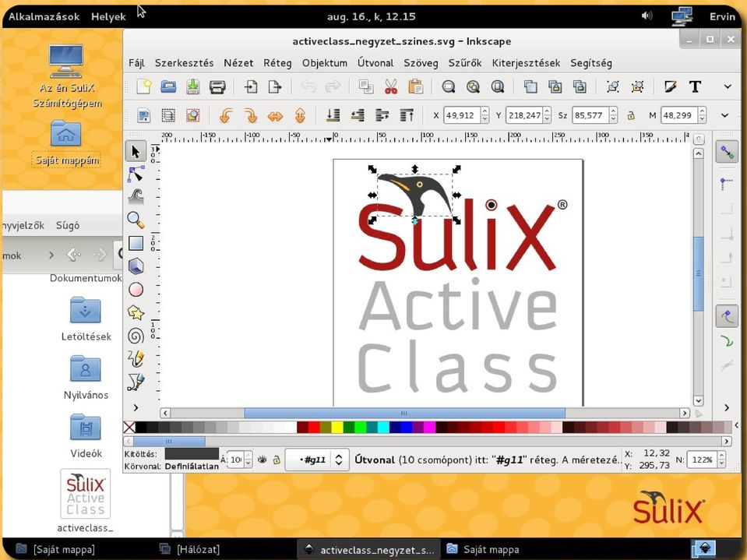Cut selection with scissors icon
Viewport: 747px width, 560px height.
391,86
